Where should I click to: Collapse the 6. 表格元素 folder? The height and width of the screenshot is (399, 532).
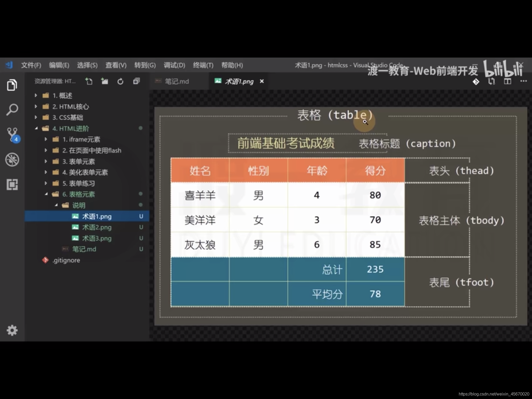[x=46, y=194]
